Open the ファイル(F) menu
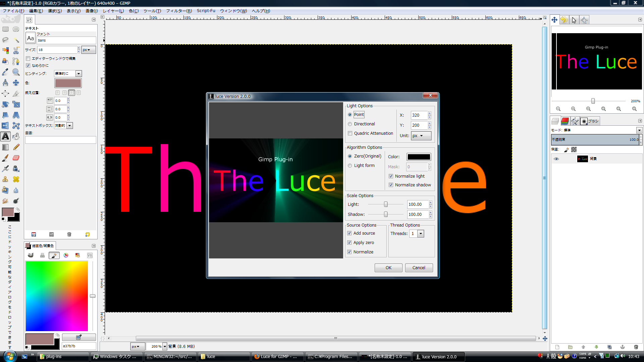This screenshot has height=362, width=644. tap(13, 11)
